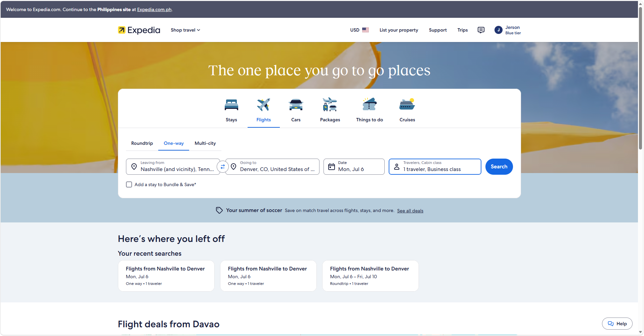Open the Travelers, Cabin class selector
The image size is (644, 336).
[435, 167]
